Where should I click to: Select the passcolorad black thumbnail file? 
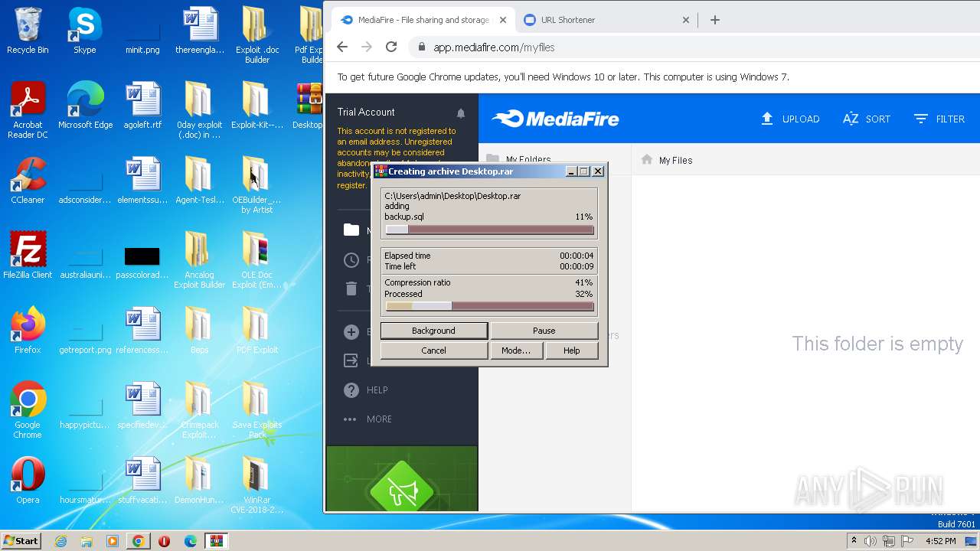(x=142, y=260)
